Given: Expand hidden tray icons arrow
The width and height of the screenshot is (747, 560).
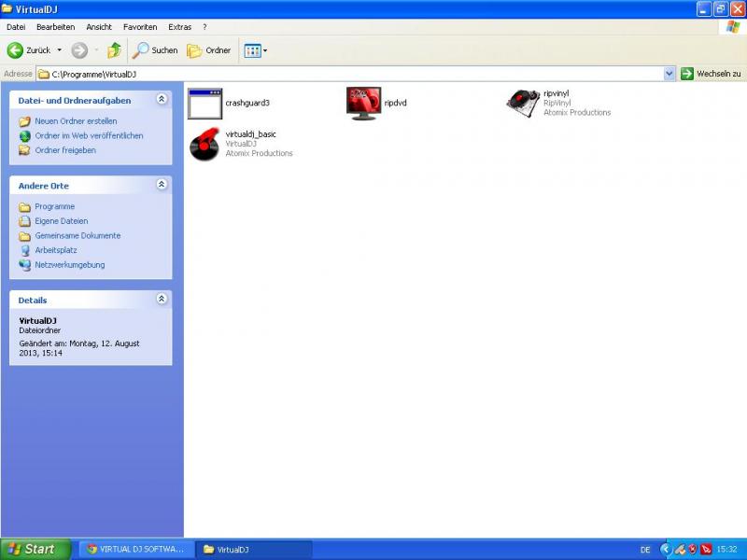Looking at the screenshot, I should click(x=665, y=550).
